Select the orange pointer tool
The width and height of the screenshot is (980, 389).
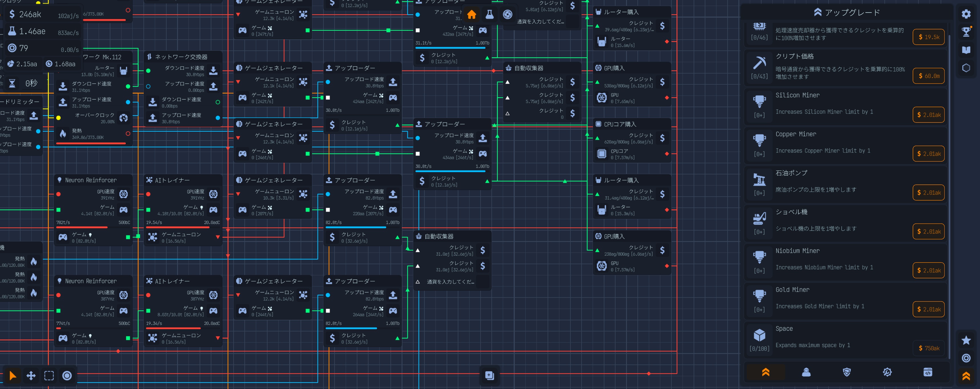(x=13, y=376)
